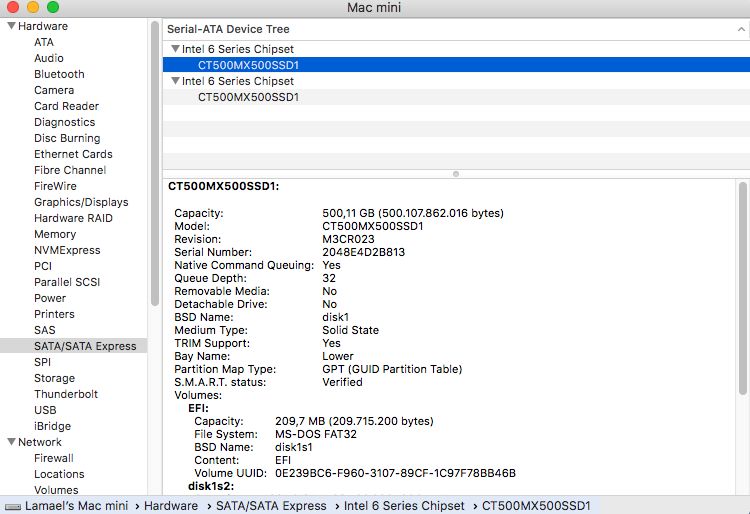Go to SATA/SATA Express in path bar
The width and height of the screenshot is (750, 514).
271,506
